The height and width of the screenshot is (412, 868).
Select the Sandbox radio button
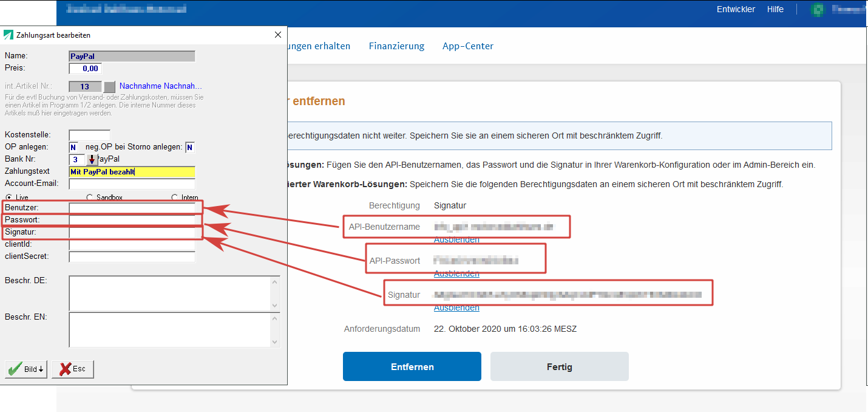[x=90, y=197]
